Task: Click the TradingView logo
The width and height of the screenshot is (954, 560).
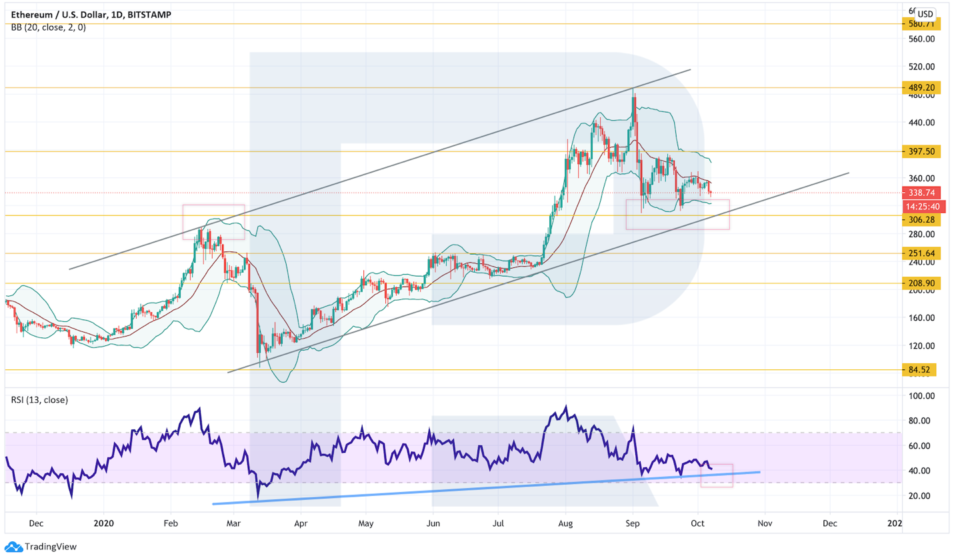Action: [41, 547]
